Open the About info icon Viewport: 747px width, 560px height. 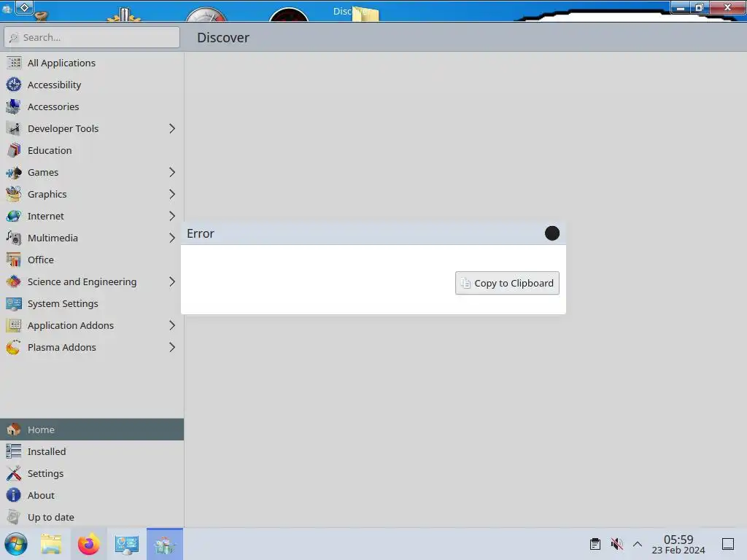pos(14,495)
